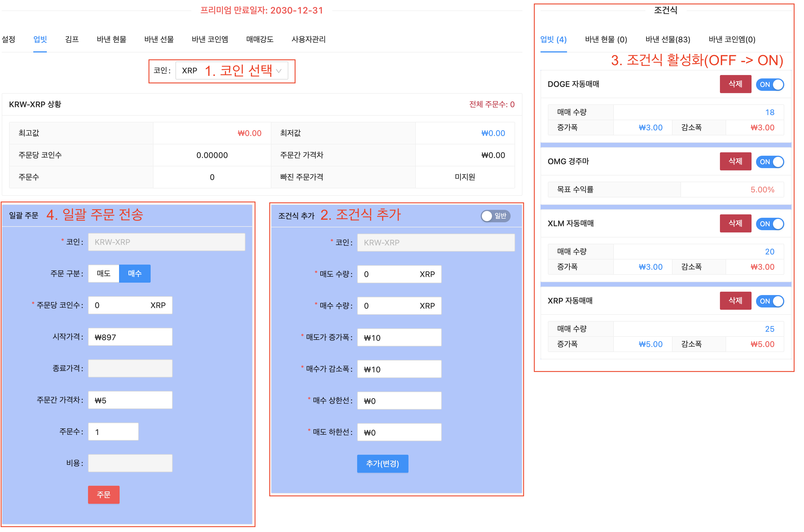804x532 pixels.
Task: Open the XRP coin dropdown
Action: [x=232, y=71]
